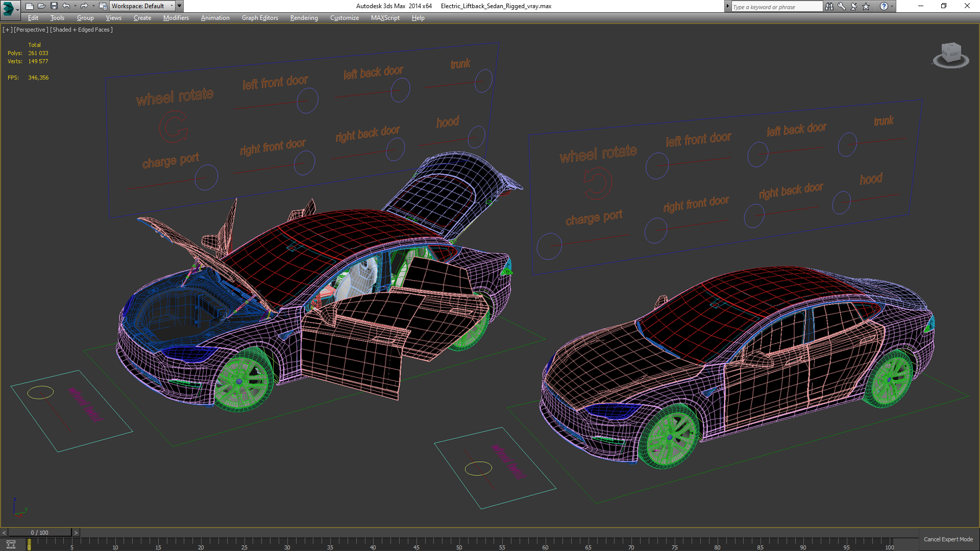Redo the action with Redo arrow
Screen dimensions: 980x551
pos(84,6)
